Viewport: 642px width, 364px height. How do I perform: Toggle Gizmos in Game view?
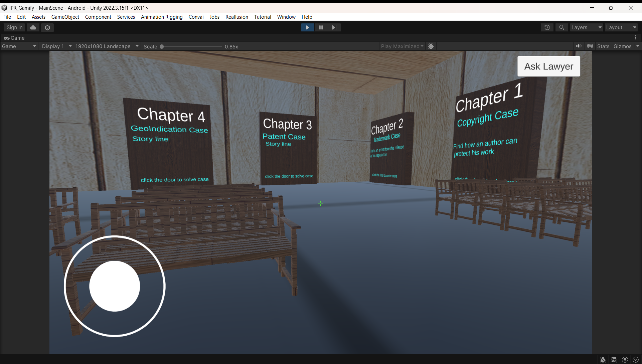point(622,46)
